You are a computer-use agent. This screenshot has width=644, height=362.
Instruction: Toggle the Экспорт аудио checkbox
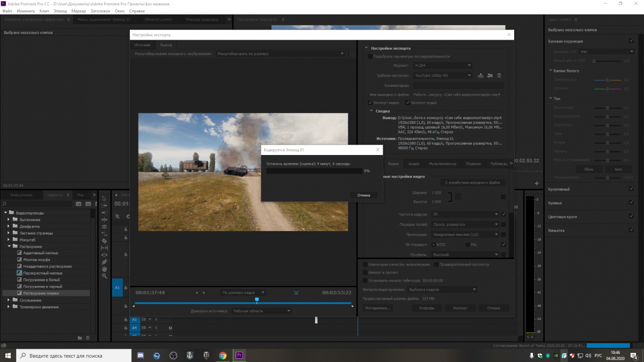point(408,102)
